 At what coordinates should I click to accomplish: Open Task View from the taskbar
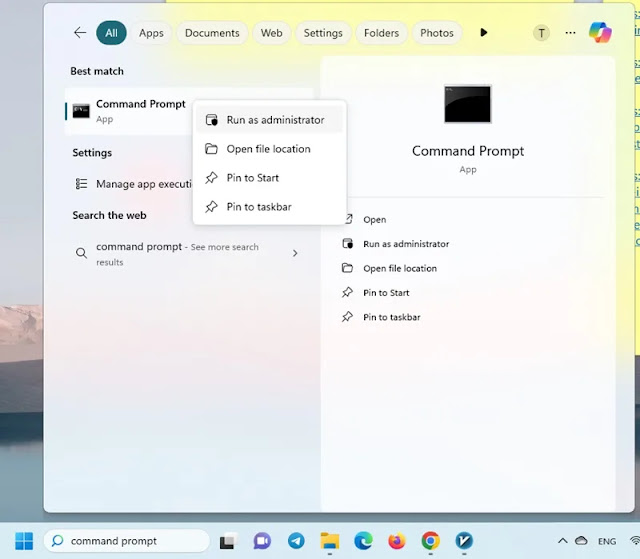point(229,541)
